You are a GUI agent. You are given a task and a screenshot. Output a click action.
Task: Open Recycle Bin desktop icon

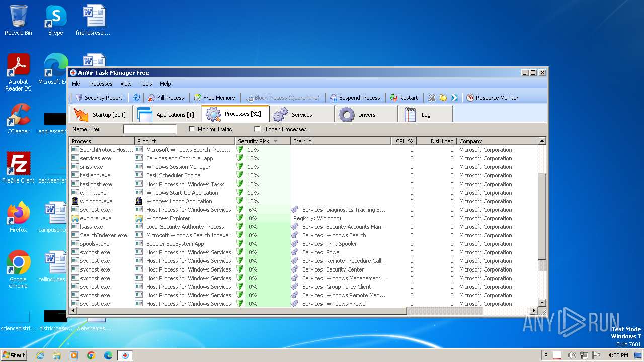[x=18, y=21]
